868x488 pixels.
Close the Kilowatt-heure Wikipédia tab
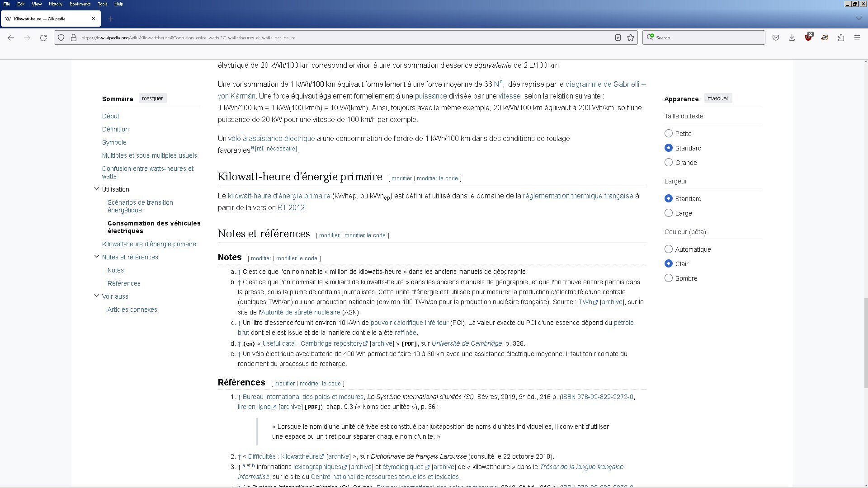[x=94, y=19]
